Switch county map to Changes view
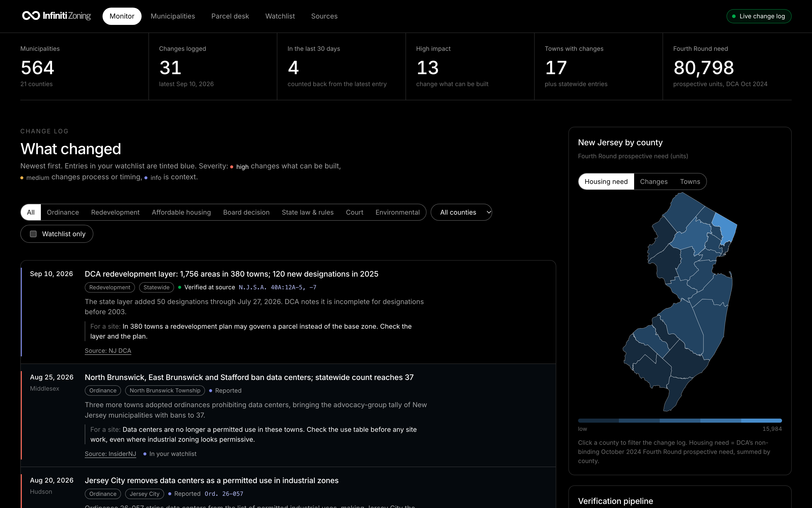 654,181
